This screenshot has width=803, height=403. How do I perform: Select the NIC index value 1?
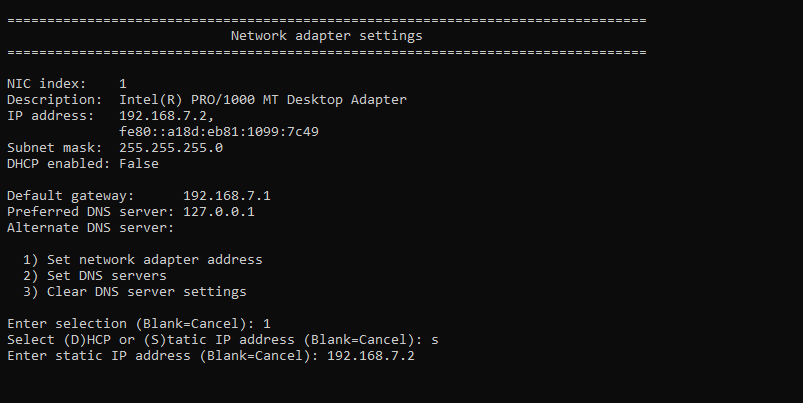coord(123,83)
